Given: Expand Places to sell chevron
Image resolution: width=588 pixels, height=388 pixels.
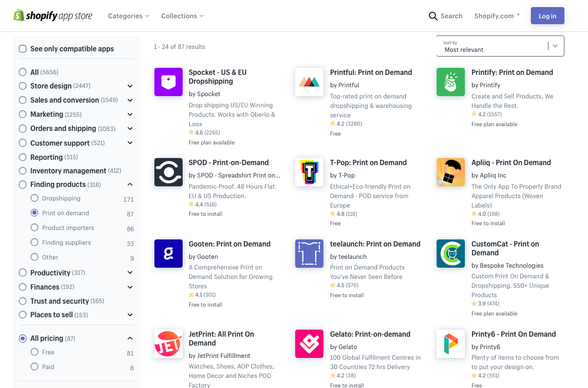Looking at the screenshot, I should pos(130,315).
